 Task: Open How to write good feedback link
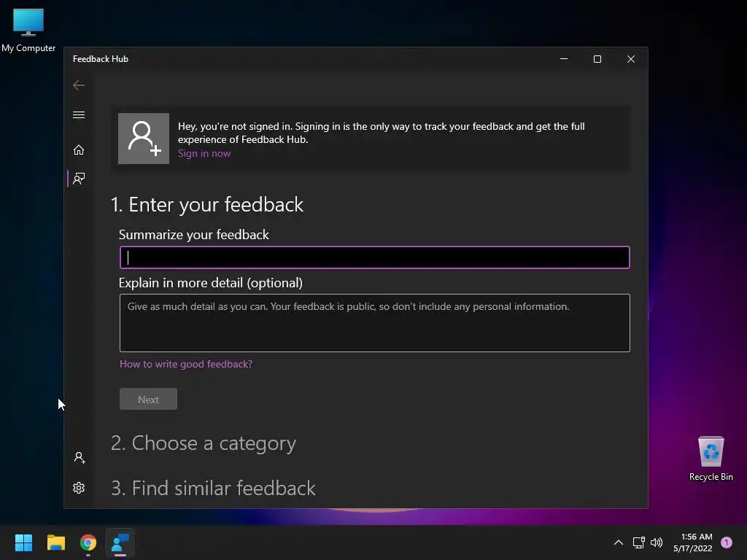(x=186, y=364)
